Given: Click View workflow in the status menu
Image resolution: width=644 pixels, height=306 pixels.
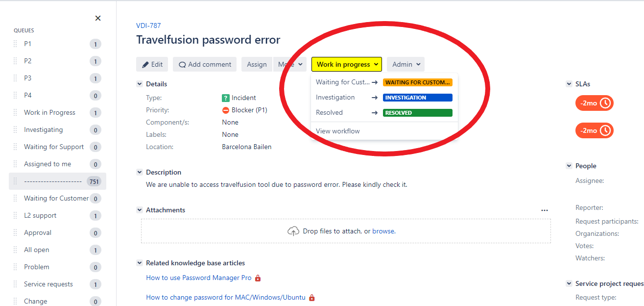Looking at the screenshot, I should 338,131.
